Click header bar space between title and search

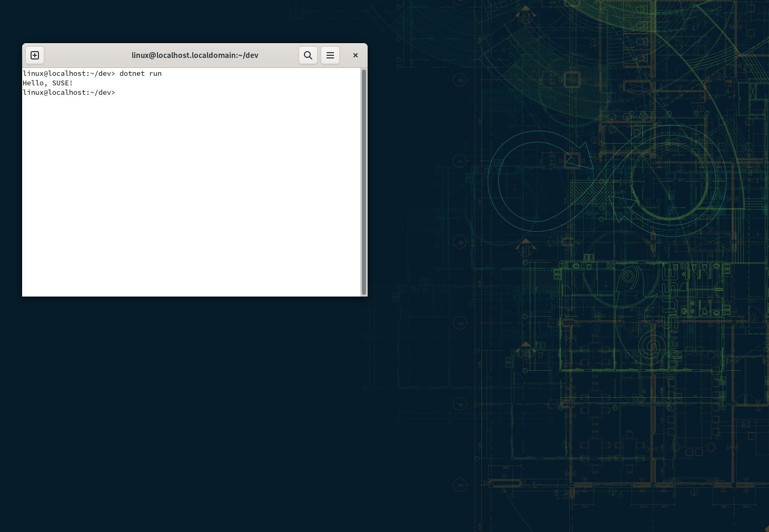pos(279,55)
